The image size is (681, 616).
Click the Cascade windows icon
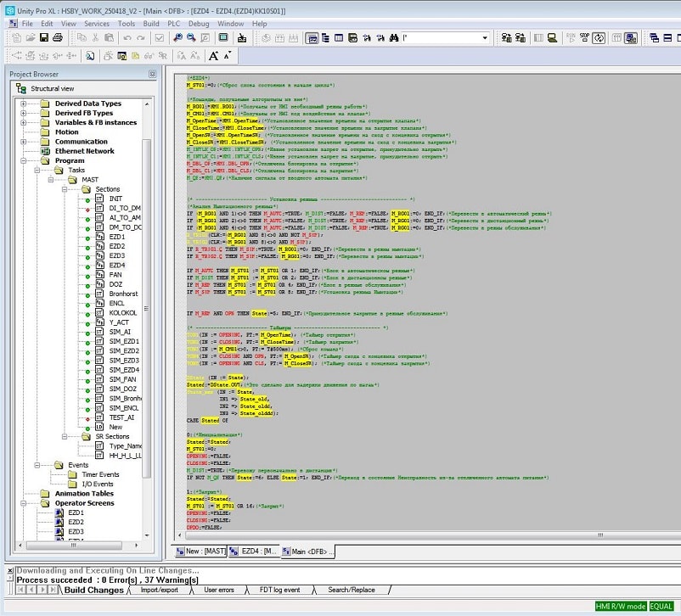click(x=654, y=38)
